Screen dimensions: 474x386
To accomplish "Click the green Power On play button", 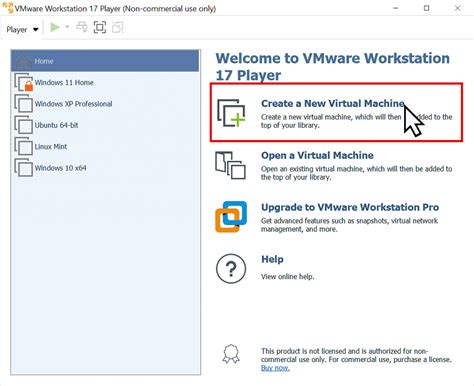I will pyautogui.click(x=55, y=27).
